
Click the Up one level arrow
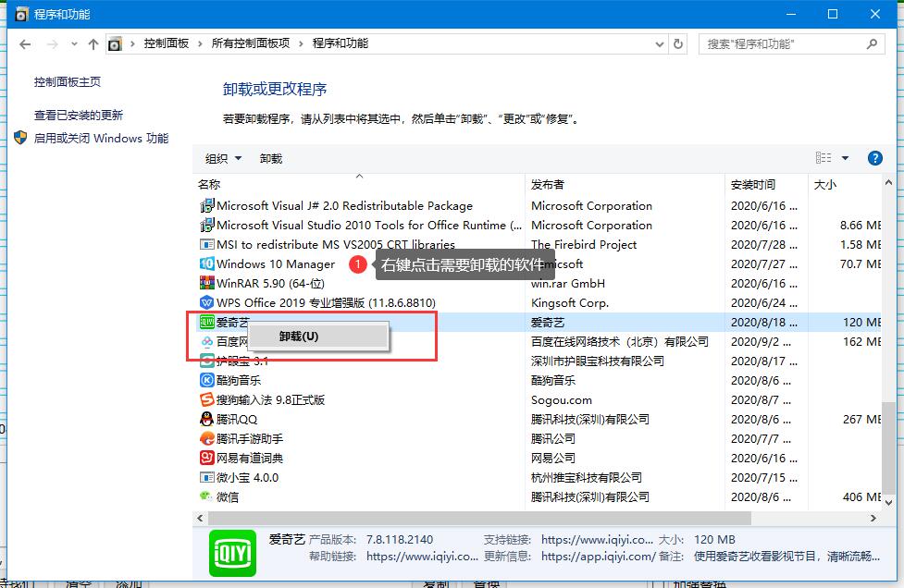tap(93, 44)
